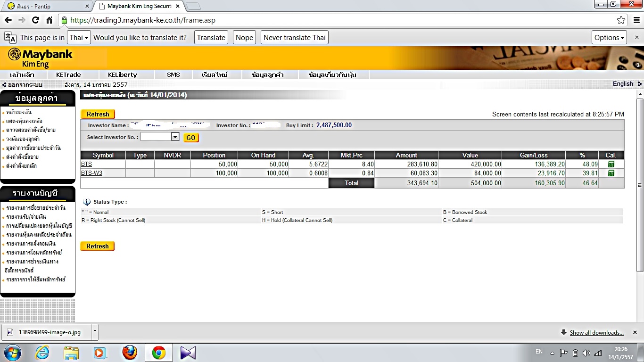Open แสดงหุ้นคงเหลือ in the sidebar
Viewport: 644px width, 362px height.
coord(24,121)
